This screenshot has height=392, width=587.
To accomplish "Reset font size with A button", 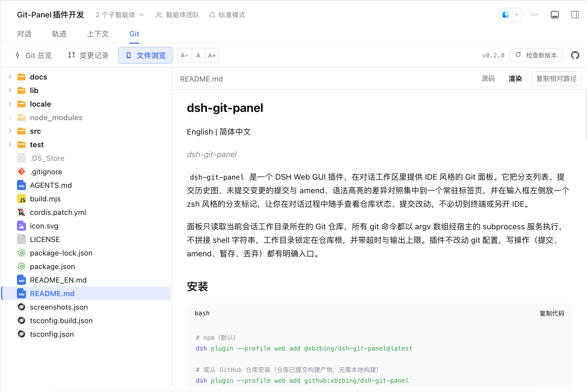I will click(x=198, y=55).
